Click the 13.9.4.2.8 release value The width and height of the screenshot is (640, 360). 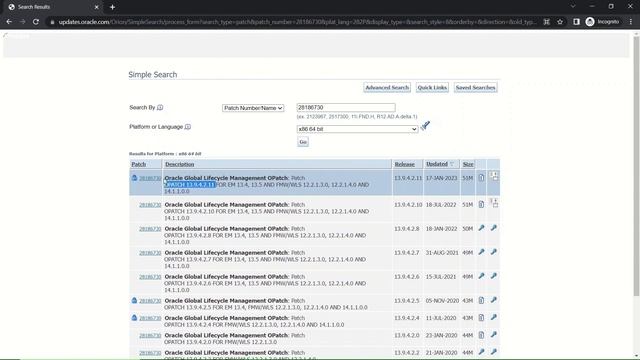407,229
